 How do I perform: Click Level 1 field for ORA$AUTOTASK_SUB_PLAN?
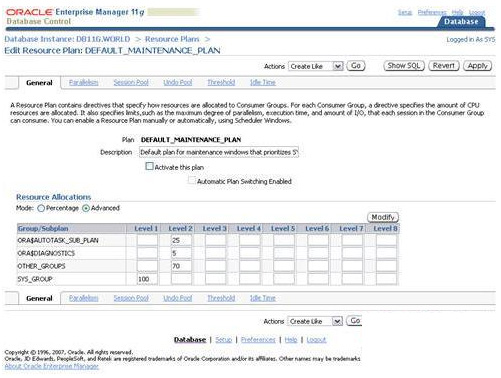[147, 240]
